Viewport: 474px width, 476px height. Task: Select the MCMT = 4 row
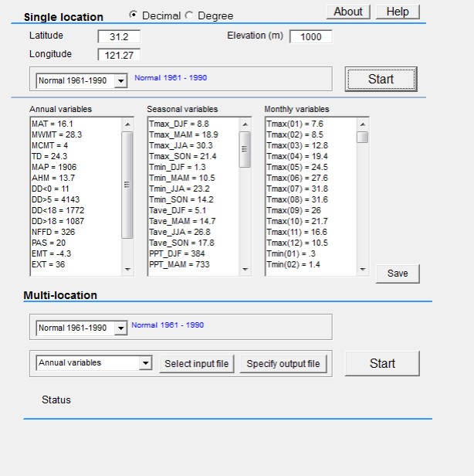(76, 145)
